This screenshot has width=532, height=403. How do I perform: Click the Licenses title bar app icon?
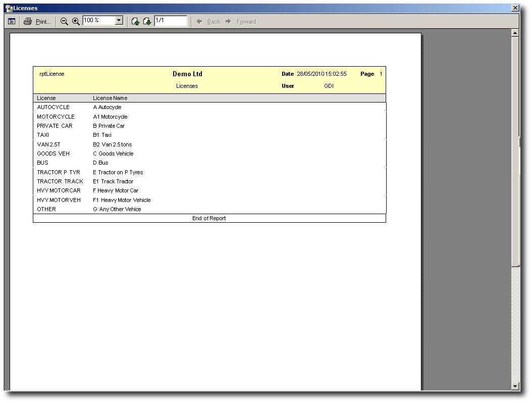9,8
